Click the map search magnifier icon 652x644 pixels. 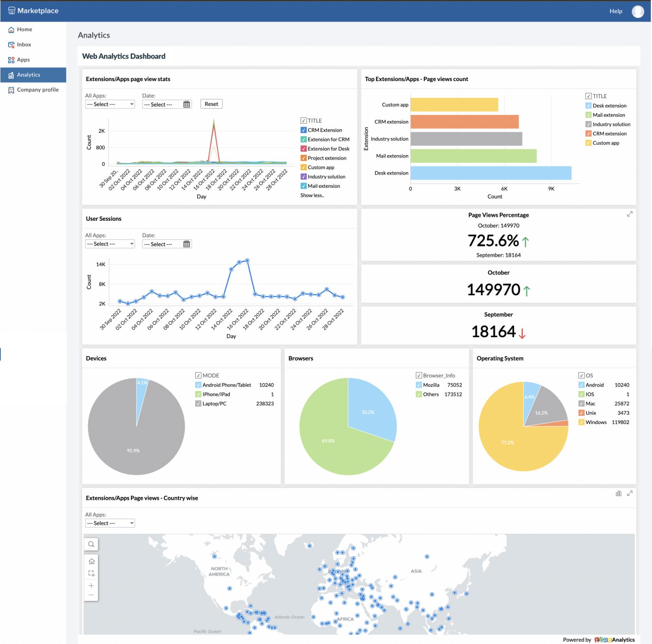pyautogui.click(x=91, y=544)
